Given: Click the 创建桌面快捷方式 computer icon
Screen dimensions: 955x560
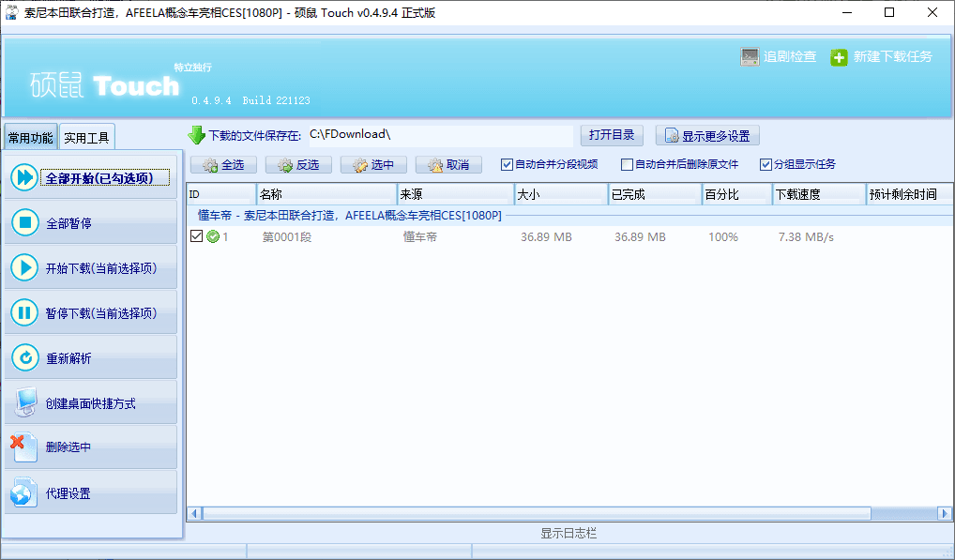Looking at the screenshot, I should 24,402.
